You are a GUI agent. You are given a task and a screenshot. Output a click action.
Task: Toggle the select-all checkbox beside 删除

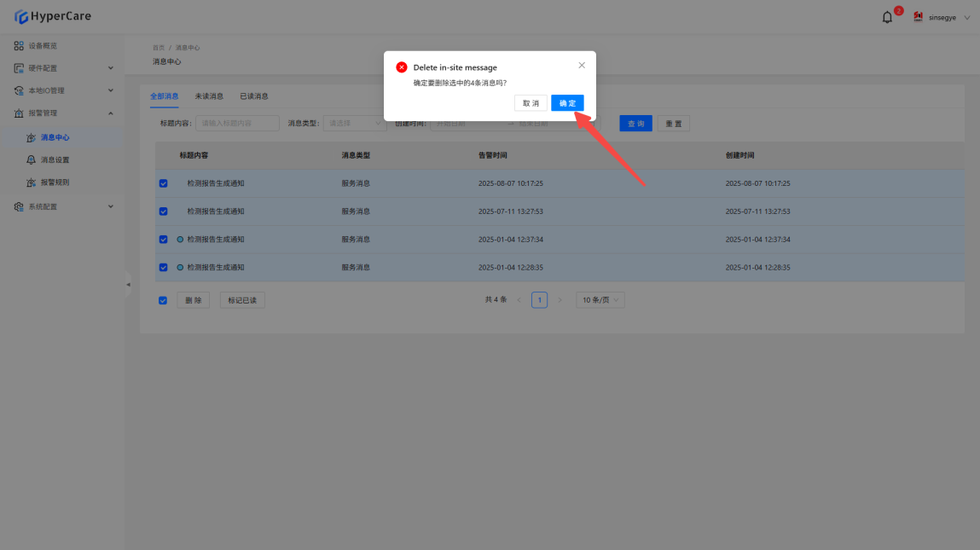pos(164,300)
